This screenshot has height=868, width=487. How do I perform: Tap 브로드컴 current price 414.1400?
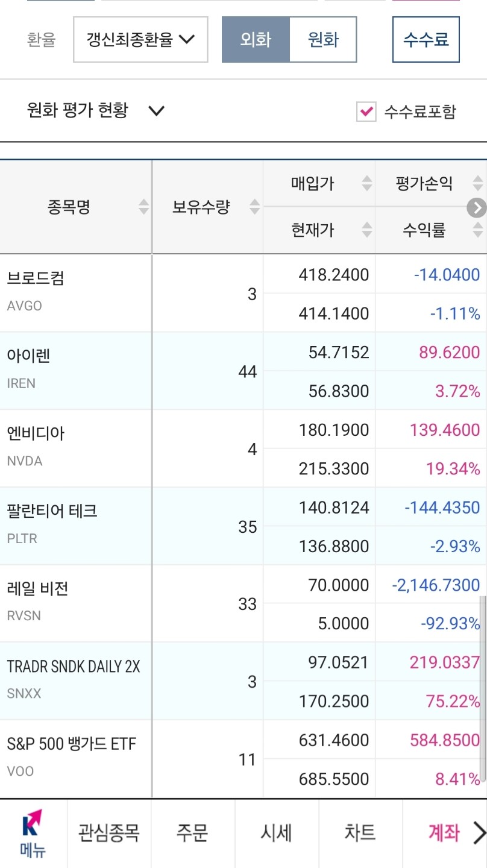334,313
